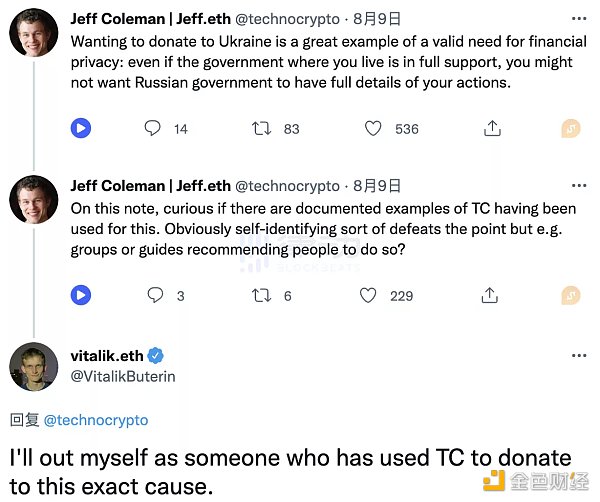This screenshot has width=600, height=502.
Task: Retweet the second tweet with 6 retweets
Action: click(x=262, y=295)
